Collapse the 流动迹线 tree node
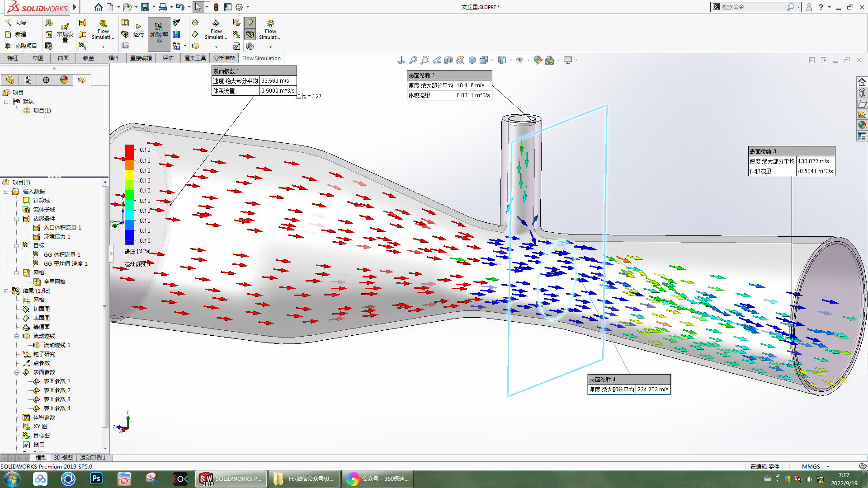868x488 pixels. 16,336
